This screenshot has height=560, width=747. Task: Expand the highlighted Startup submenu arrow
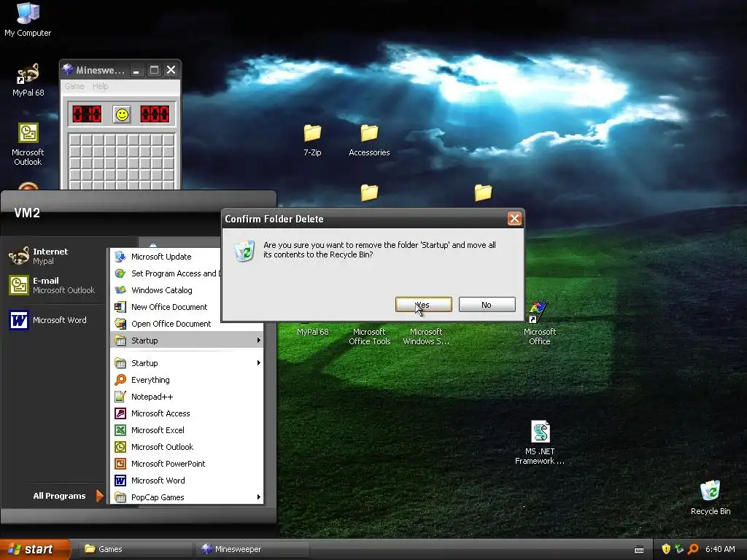[259, 341]
